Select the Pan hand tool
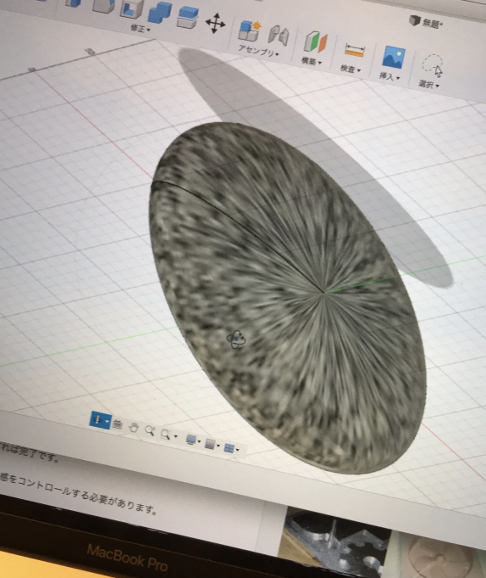Image resolution: width=486 pixels, height=578 pixels. pyautogui.click(x=133, y=428)
